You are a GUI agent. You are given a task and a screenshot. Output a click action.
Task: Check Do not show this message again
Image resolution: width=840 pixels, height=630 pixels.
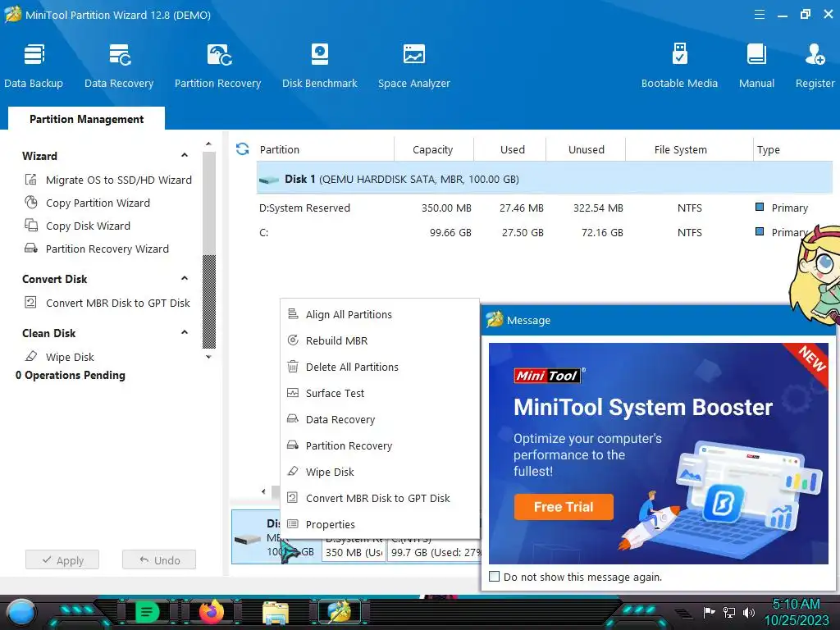point(495,577)
